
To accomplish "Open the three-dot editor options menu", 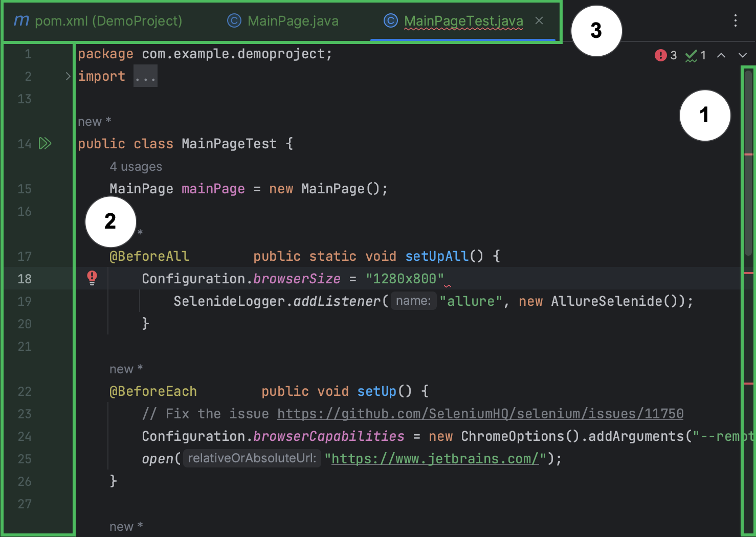I will (735, 21).
